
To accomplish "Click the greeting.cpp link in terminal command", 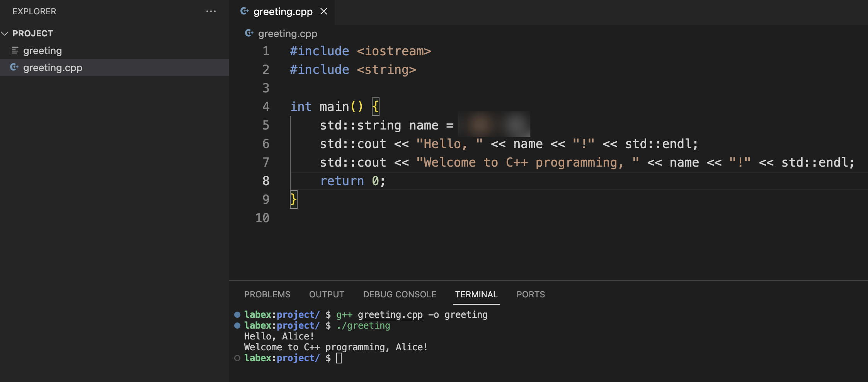I will tap(390, 314).
